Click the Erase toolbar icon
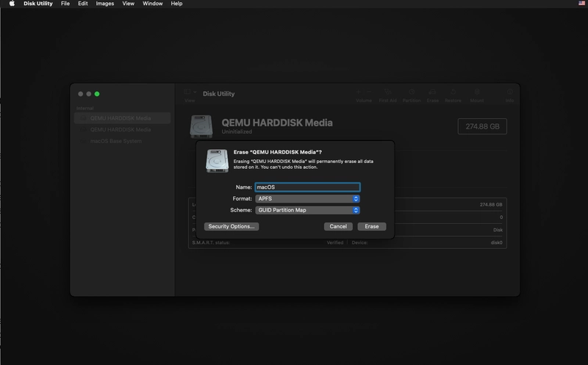Viewport: 588px width, 365px height. [x=432, y=92]
